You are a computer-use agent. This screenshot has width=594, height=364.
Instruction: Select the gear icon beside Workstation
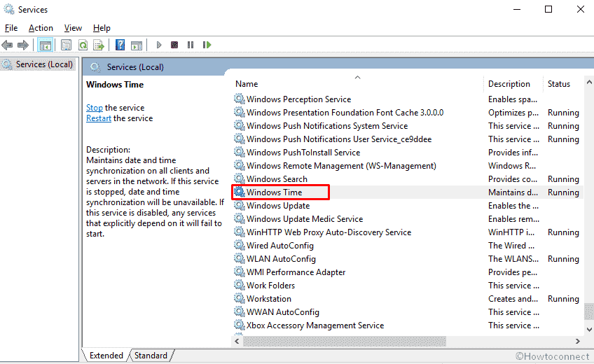tap(239, 298)
